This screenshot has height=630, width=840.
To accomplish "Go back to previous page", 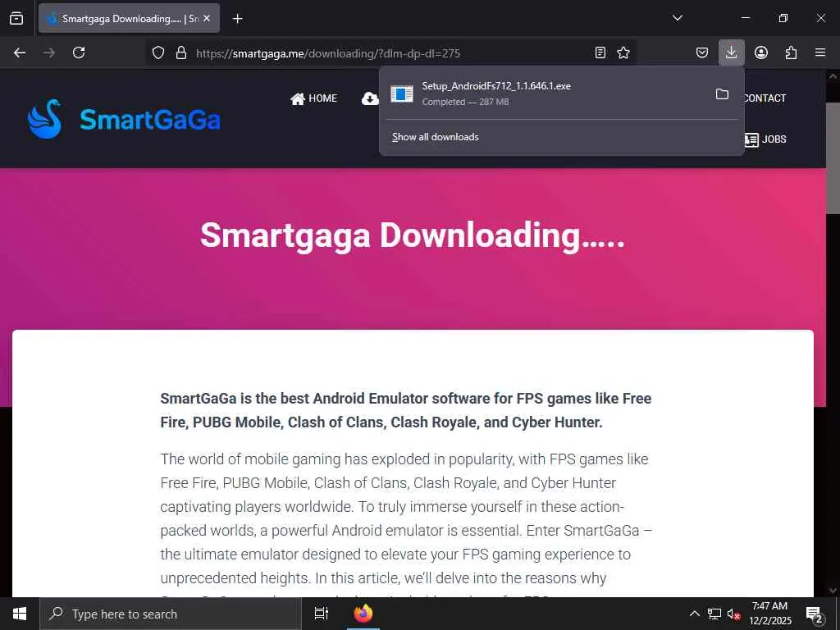I will 20,52.
